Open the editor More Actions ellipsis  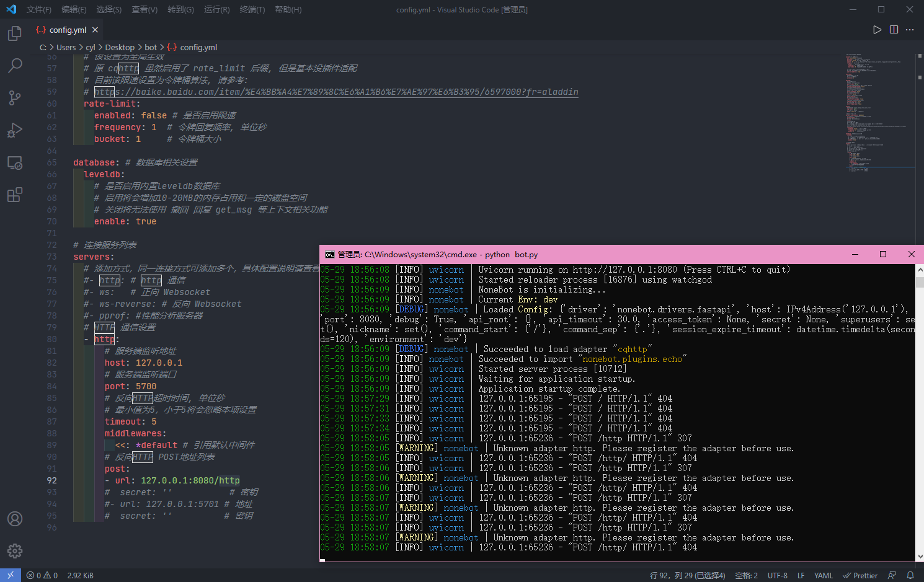point(910,30)
